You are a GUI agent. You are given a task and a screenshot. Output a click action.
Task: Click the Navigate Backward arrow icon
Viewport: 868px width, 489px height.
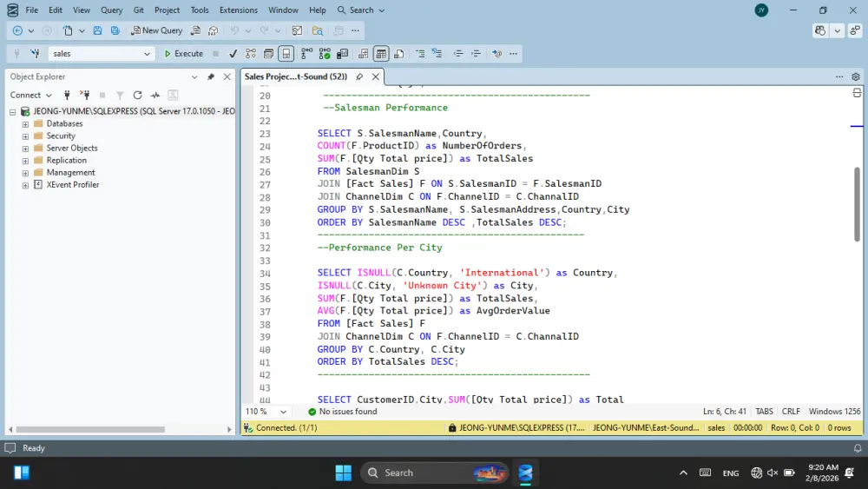(17, 31)
